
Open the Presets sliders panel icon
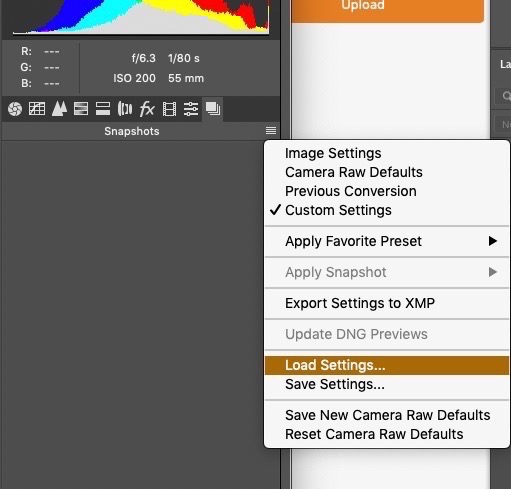click(191, 109)
